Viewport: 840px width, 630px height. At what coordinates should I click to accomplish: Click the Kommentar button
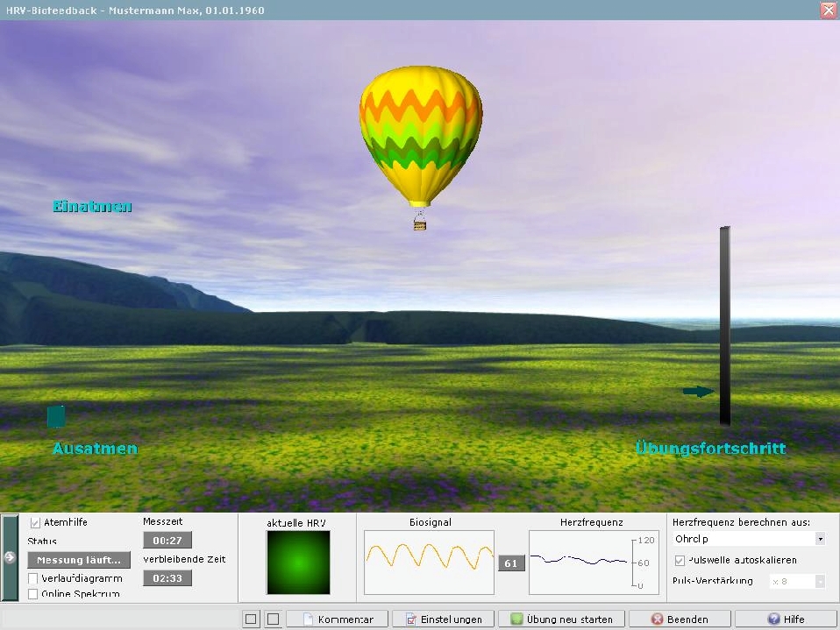tap(337, 619)
